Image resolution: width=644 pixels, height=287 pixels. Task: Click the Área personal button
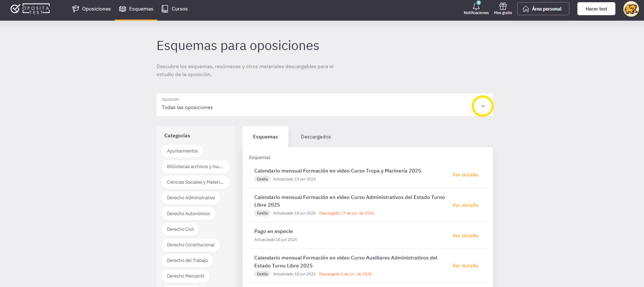[x=543, y=9]
